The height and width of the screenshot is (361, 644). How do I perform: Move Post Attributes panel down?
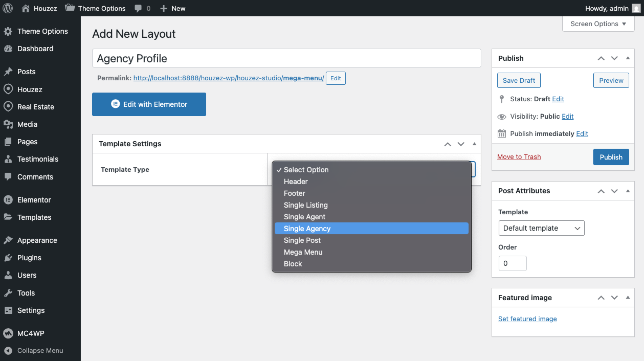point(614,191)
